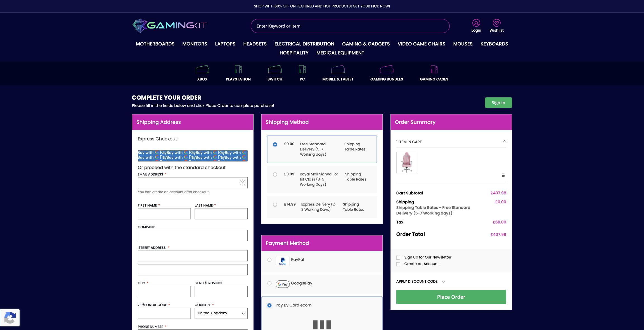This screenshot has height=330, width=644.
Task: Select the PC category icon
Action: pyautogui.click(x=302, y=69)
